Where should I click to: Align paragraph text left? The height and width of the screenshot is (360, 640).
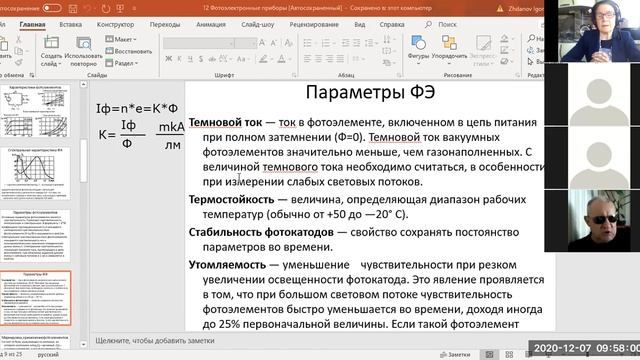tap(307, 59)
